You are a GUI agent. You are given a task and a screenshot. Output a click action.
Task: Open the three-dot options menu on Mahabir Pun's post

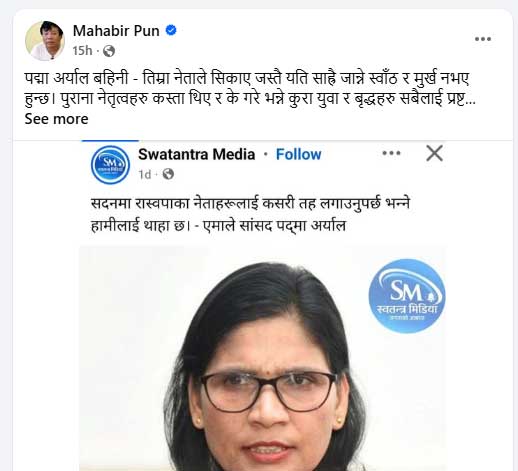click(483, 39)
